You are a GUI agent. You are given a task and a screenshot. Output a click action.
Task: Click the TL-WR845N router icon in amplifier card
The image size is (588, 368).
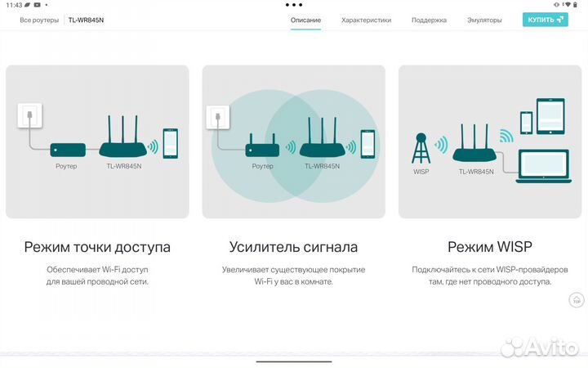pos(322,137)
